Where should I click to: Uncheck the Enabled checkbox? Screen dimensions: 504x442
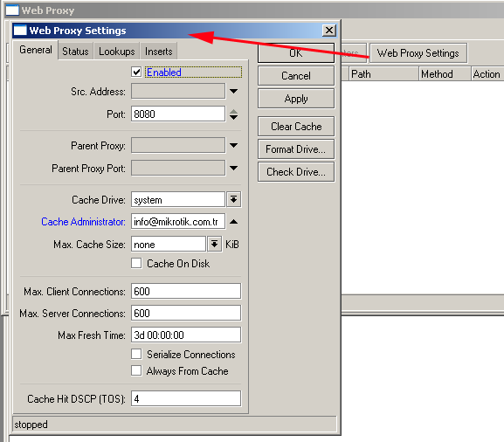pyautogui.click(x=136, y=72)
